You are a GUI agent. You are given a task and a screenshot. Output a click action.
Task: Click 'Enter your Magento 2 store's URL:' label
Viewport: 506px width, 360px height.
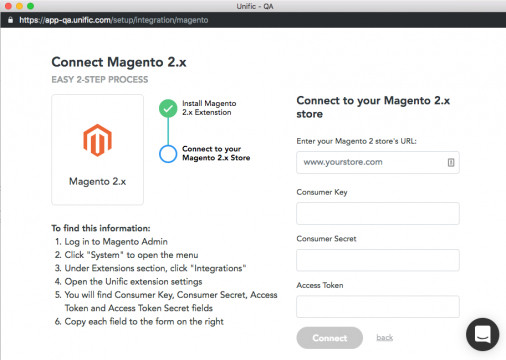pos(356,141)
